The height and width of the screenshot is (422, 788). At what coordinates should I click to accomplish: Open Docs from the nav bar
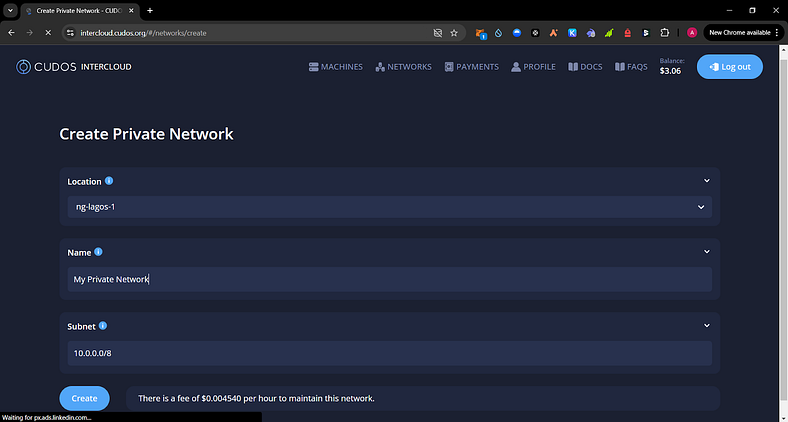click(585, 67)
